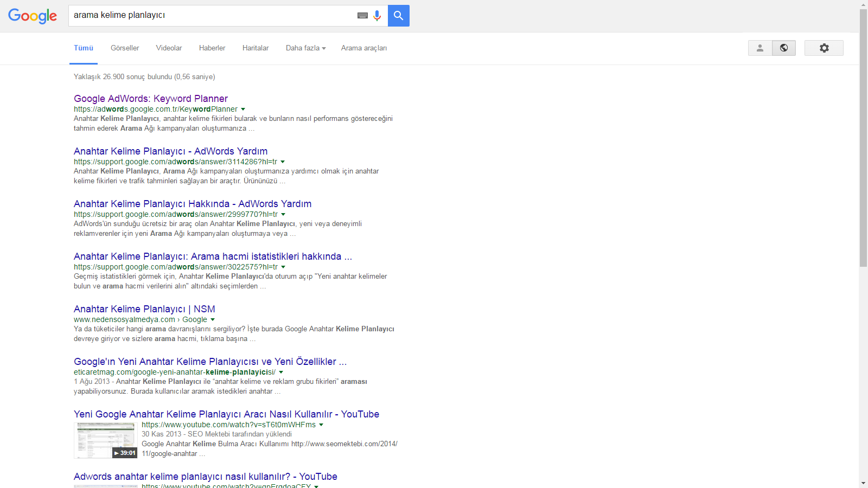Expand the arrow beside the answer/2999770 URL
The width and height of the screenshot is (868, 488).
(283, 214)
